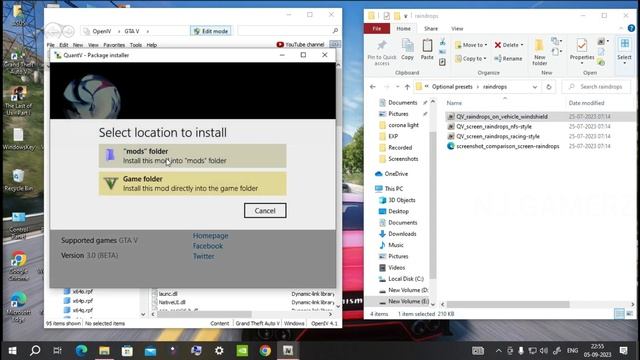Viewport: 640px width, 360px height.
Task: Open Copy to dropdown
Action: coord(471,59)
